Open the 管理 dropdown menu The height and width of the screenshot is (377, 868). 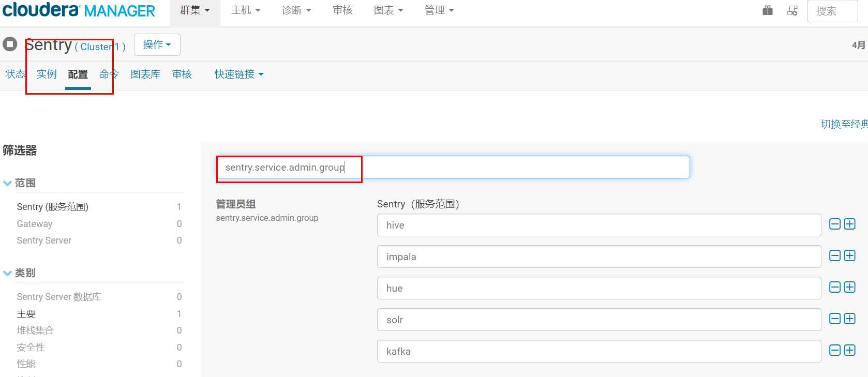[x=439, y=10]
